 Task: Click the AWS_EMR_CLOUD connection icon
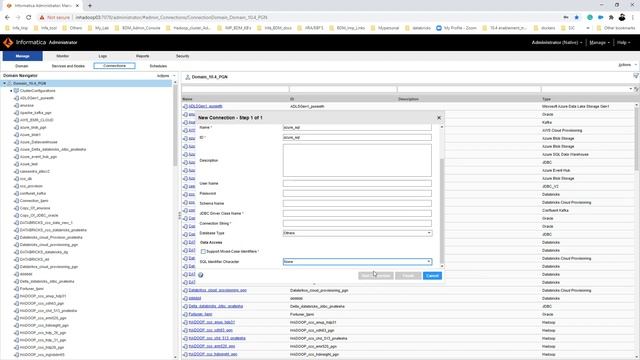tap(16, 120)
